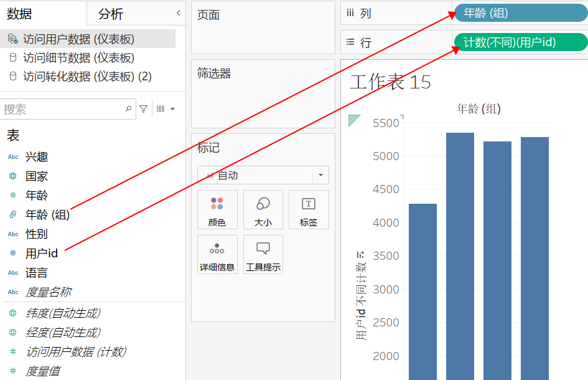Screen dimensions: 588x380
Task: Open the field filter funnel icon
Action: (143, 109)
